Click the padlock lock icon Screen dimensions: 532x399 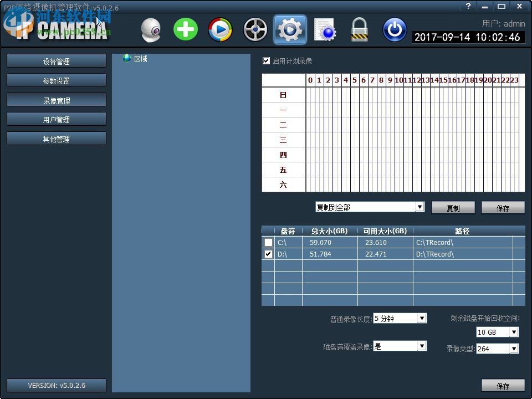coord(359,30)
